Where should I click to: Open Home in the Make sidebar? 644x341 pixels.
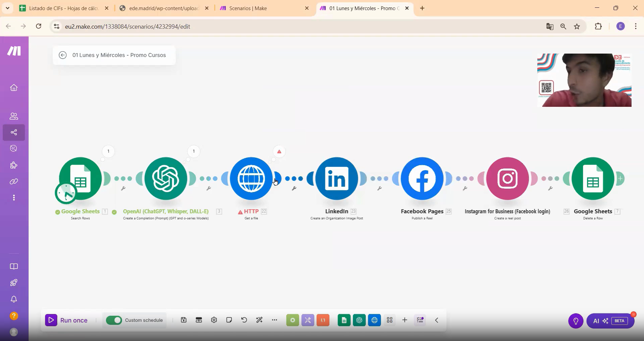(14, 88)
